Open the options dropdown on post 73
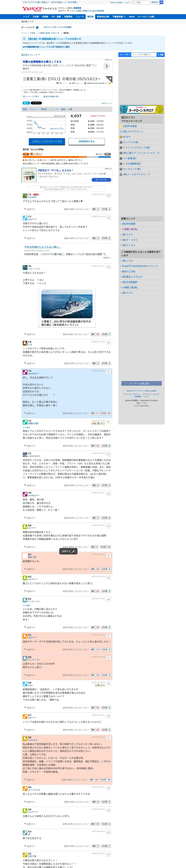Image resolution: width=186 pixels, height=868 pixels. [x=109, y=372]
